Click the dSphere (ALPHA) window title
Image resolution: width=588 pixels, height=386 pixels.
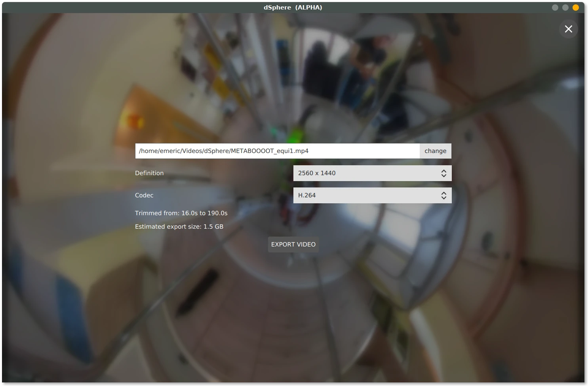[x=293, y=8]
